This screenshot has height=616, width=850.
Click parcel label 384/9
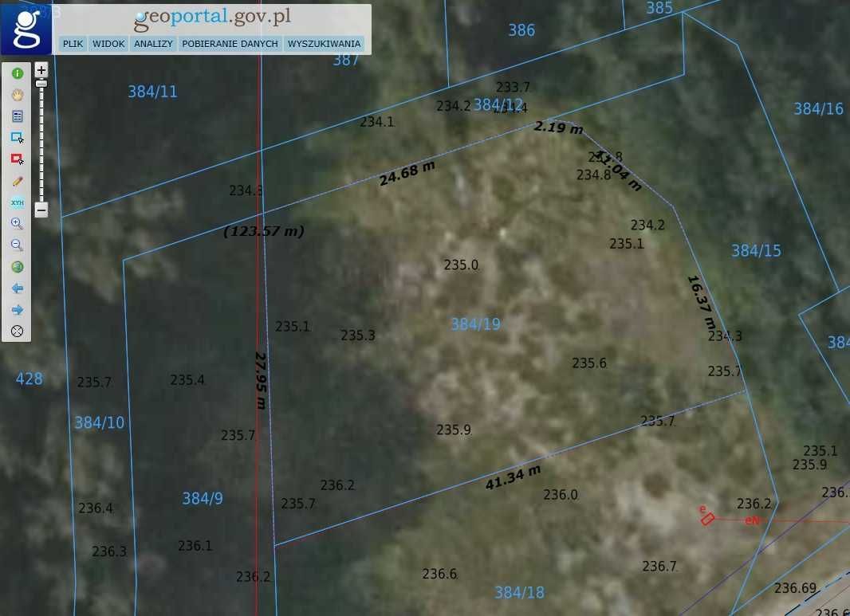click(x=203, y=498)
